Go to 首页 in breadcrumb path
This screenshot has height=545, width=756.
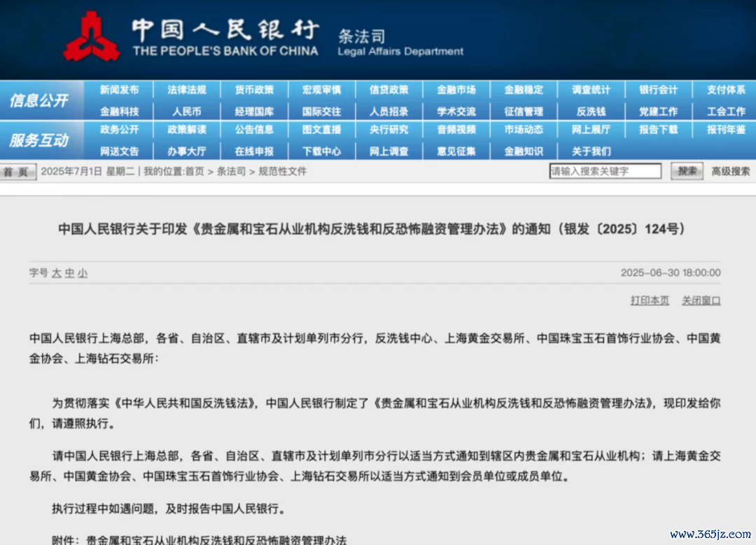195,172
